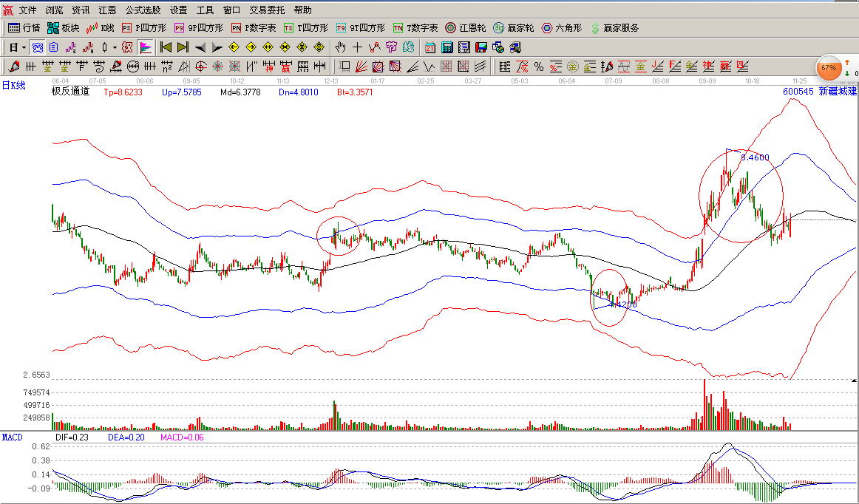Open the 交易委托 menu
The image size is (859, 504).
click(267, 10)
